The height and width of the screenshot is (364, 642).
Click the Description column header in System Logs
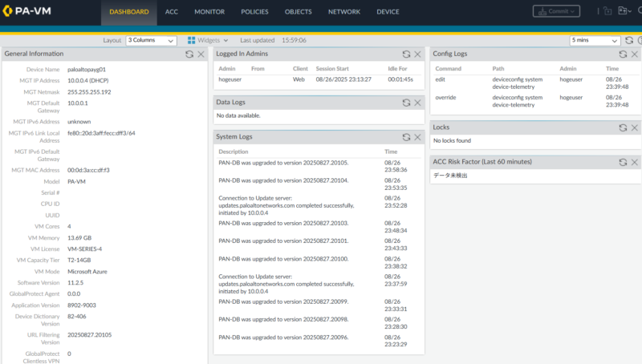(x=234, y=152)
